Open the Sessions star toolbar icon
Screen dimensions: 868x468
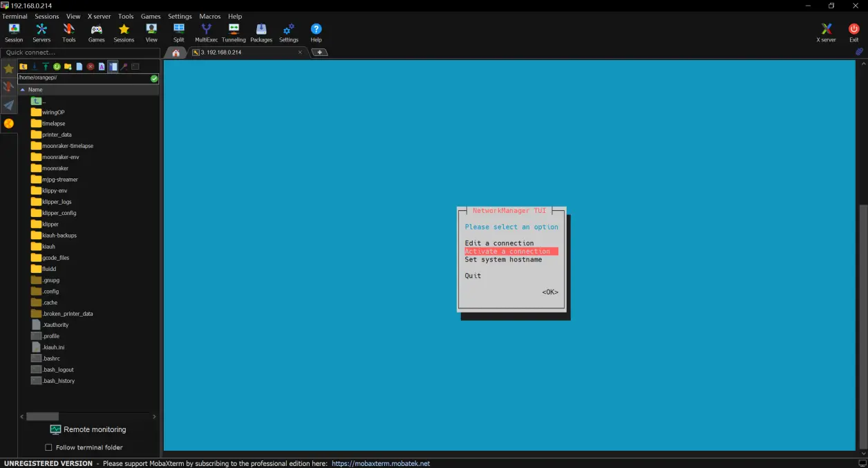pos(124,32)
